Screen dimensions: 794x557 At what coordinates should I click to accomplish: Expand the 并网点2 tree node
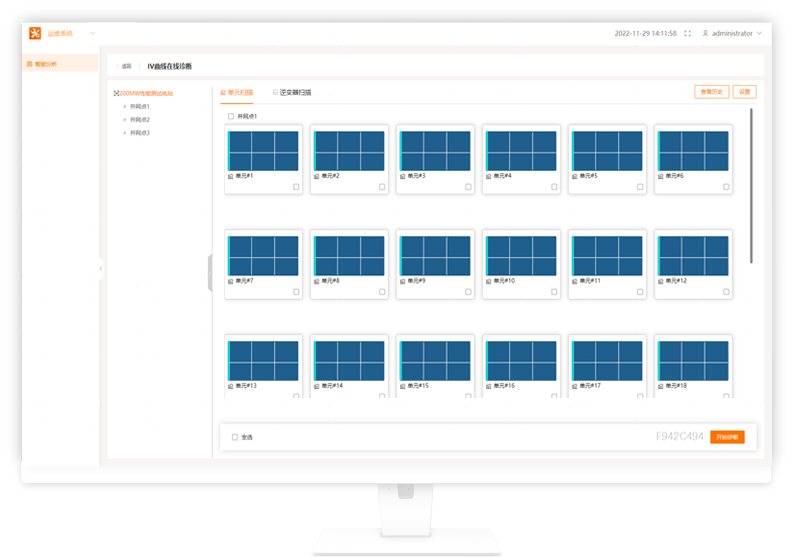click(x=124, y=119)
